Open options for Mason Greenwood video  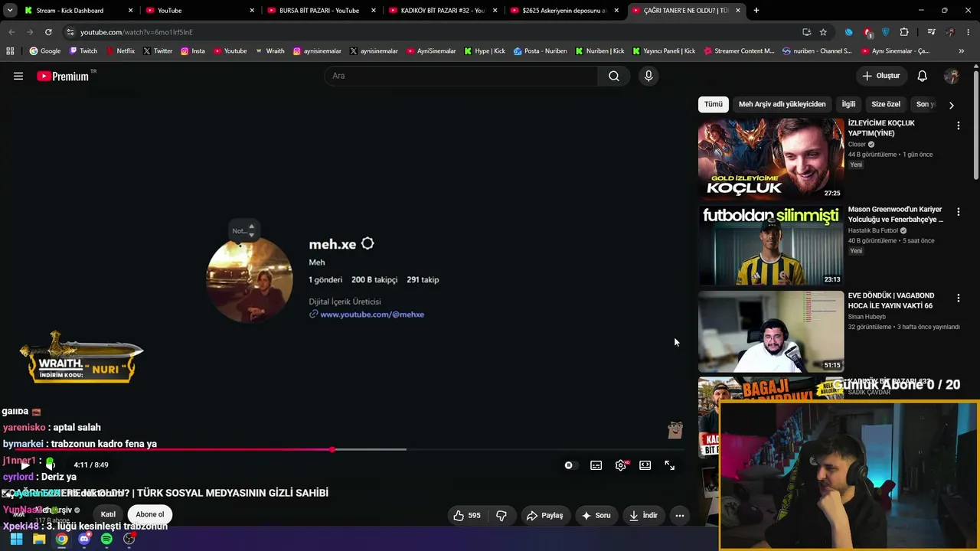point(958,212)
